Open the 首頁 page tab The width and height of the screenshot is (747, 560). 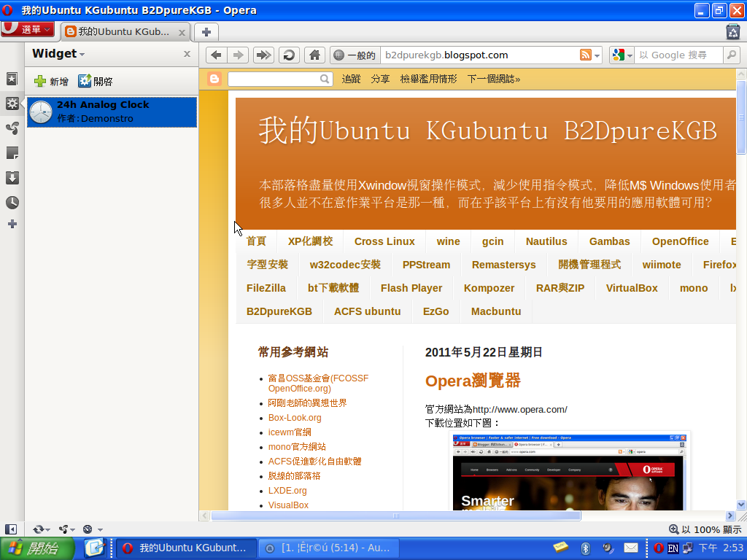pyautogui.click(x=256, y=241)
